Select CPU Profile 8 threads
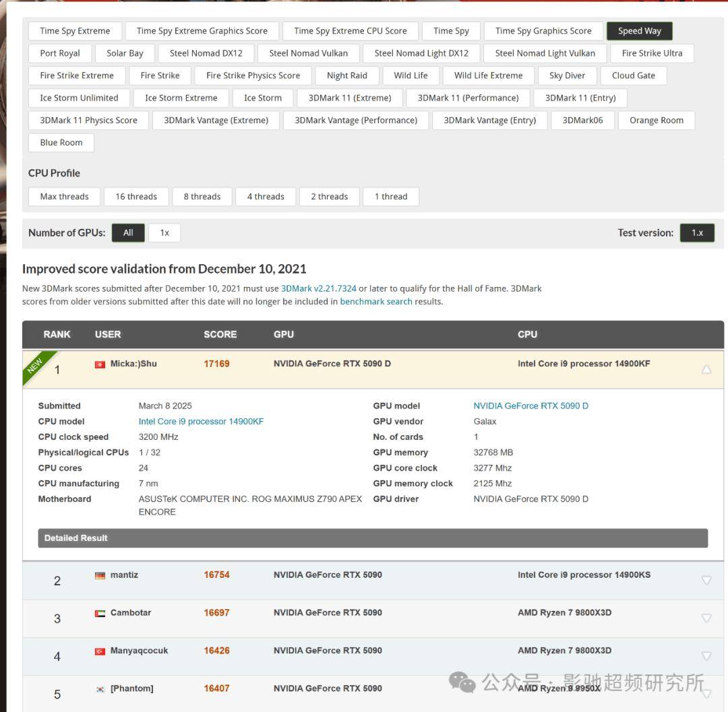 coord(202,196)
